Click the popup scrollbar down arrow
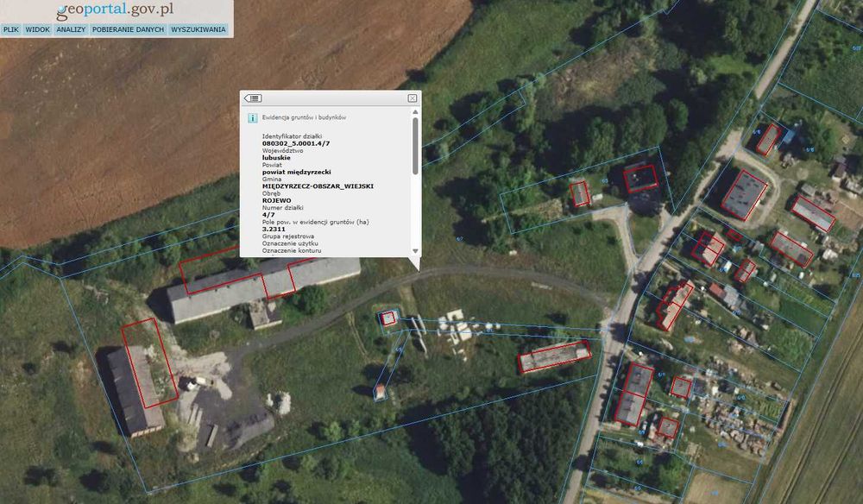The image size is (863, 504). tap(416, 251)
